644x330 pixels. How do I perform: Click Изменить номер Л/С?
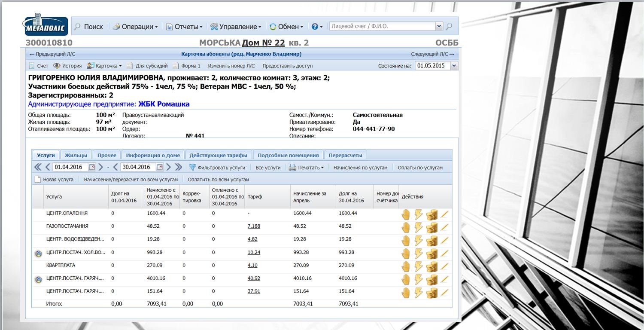[x=231, y=66]
